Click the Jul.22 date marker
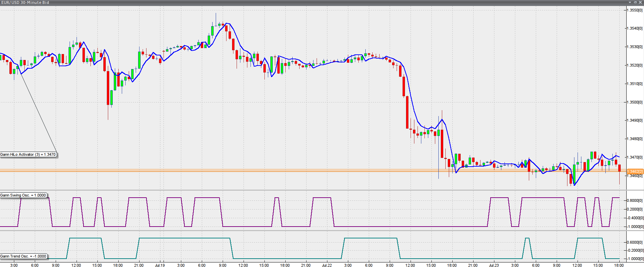 coord(327,265)
